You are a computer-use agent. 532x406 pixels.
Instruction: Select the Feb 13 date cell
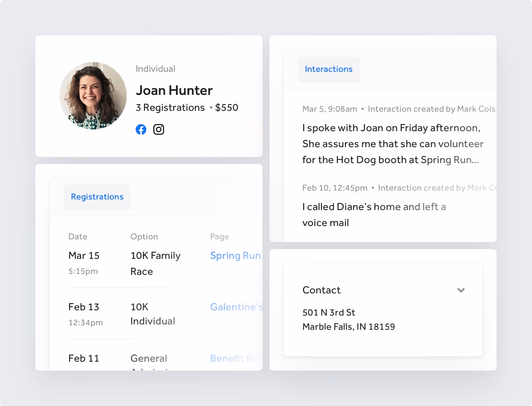point(84,307)
